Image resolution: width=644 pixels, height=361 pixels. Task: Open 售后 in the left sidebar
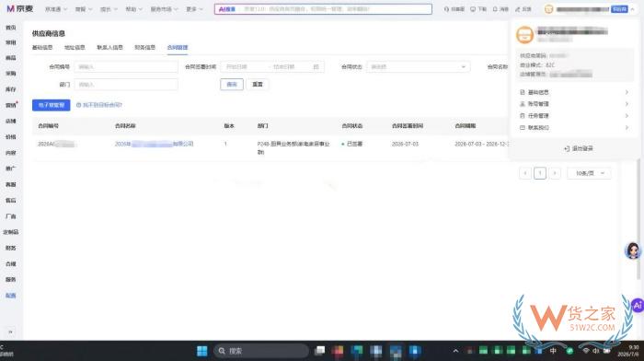point(11,201)
